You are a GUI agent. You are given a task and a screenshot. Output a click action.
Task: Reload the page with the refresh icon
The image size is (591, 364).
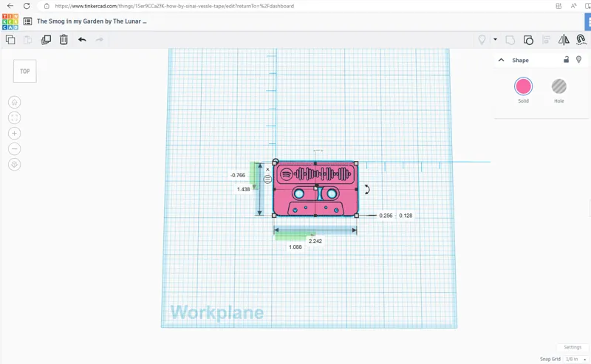tap(27, 6)
